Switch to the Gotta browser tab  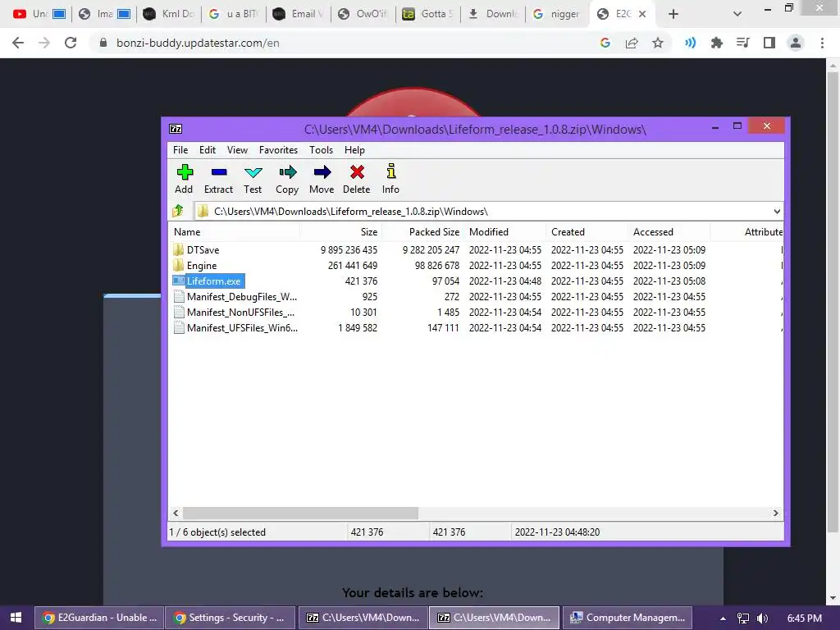coord(428,14)
